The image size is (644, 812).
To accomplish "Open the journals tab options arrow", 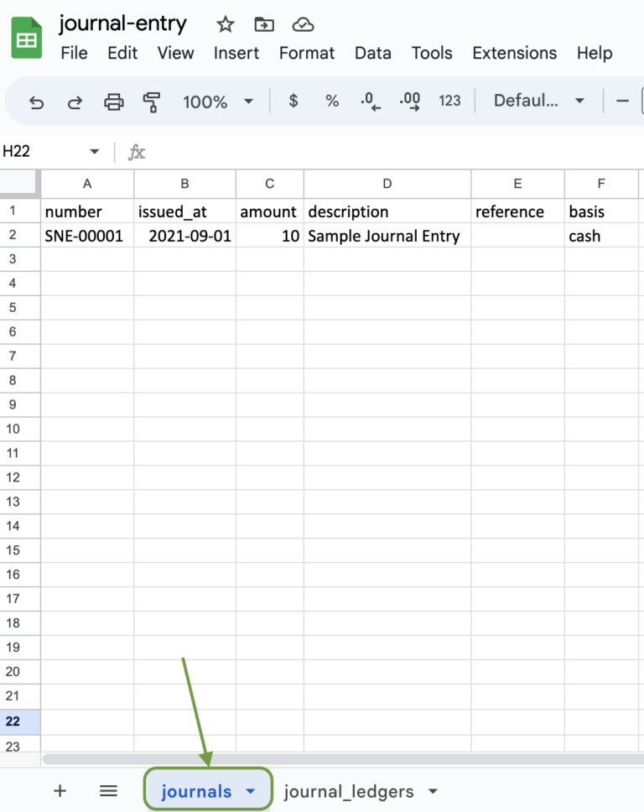I will [x=251, y=791].
